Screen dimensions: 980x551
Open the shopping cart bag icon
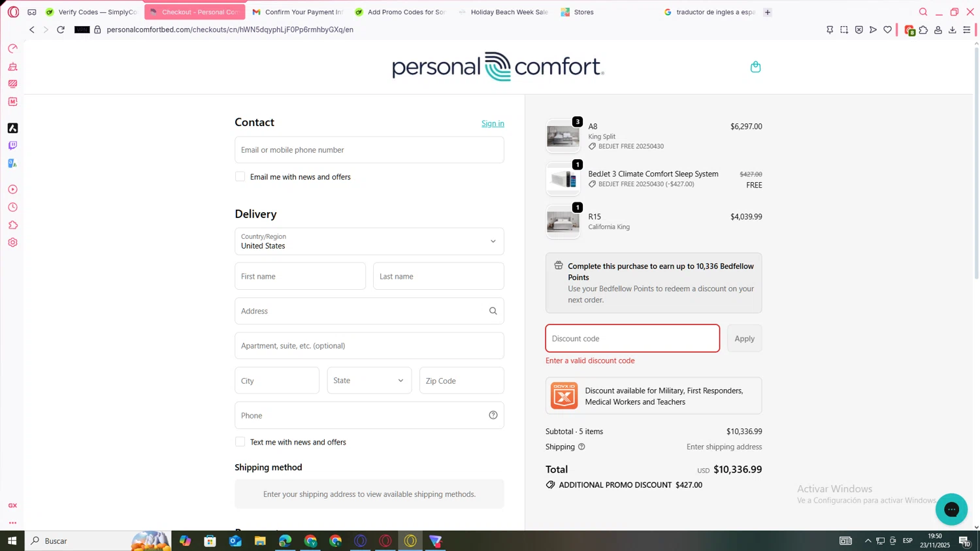755,67
